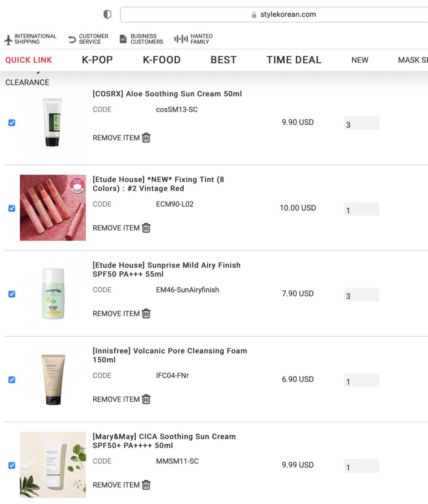The width and height of the screenshot is (428, 504).
Task: Uncheck the Etude House Fixing Tint checkbox
Action: pos(12,208)
